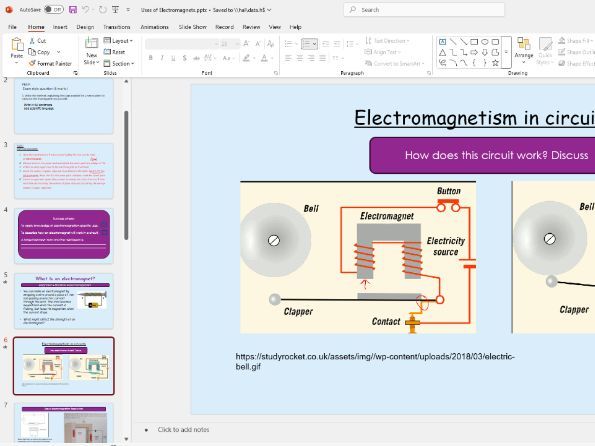The image size is (595, 446).
Task: Choose the 5-point Star shape
Action: click(x=495, y=63)
